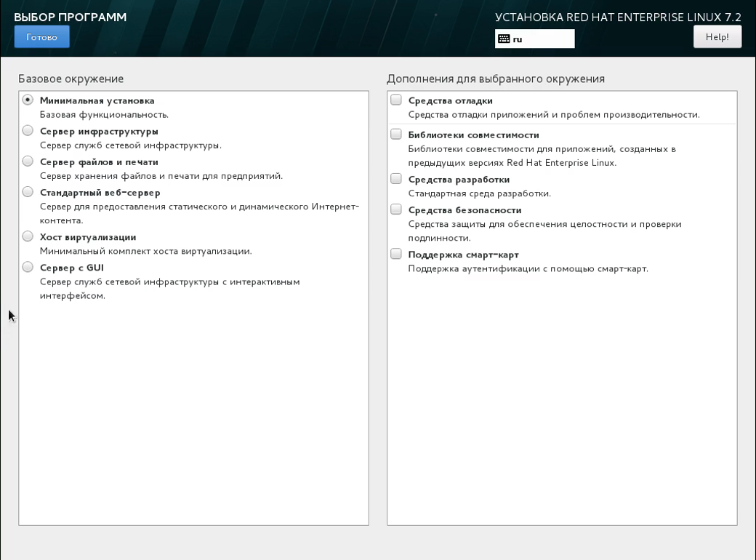
Task: Check the Поддержка смарт-карт box
Action: [396, 254]
